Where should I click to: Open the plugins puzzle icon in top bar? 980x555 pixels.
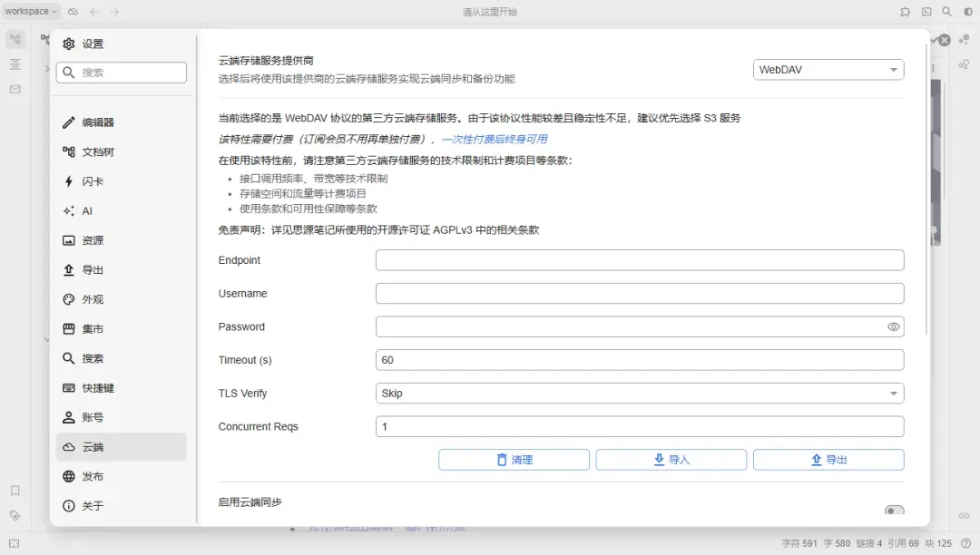(905, 11)
